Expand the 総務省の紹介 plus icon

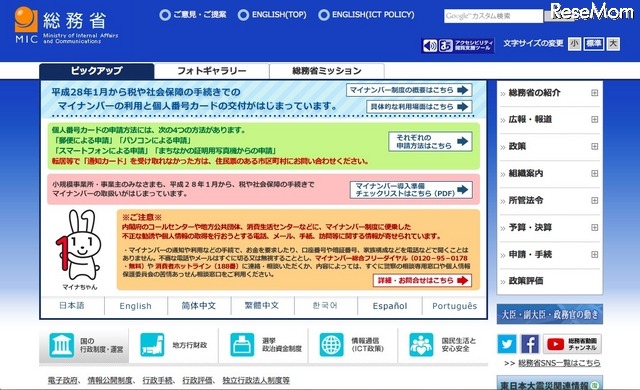(x=595, y=93)
